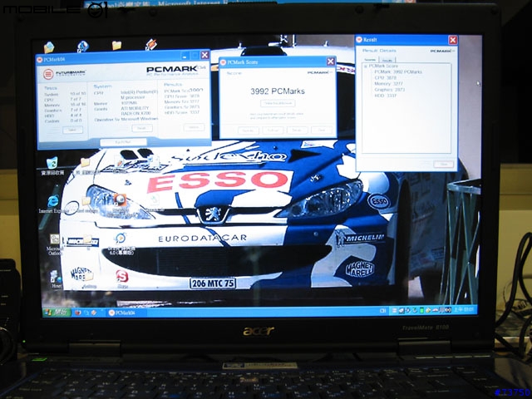Open the Recycle Bin desktop icon
532x399 pixels.
pos(52,164)
